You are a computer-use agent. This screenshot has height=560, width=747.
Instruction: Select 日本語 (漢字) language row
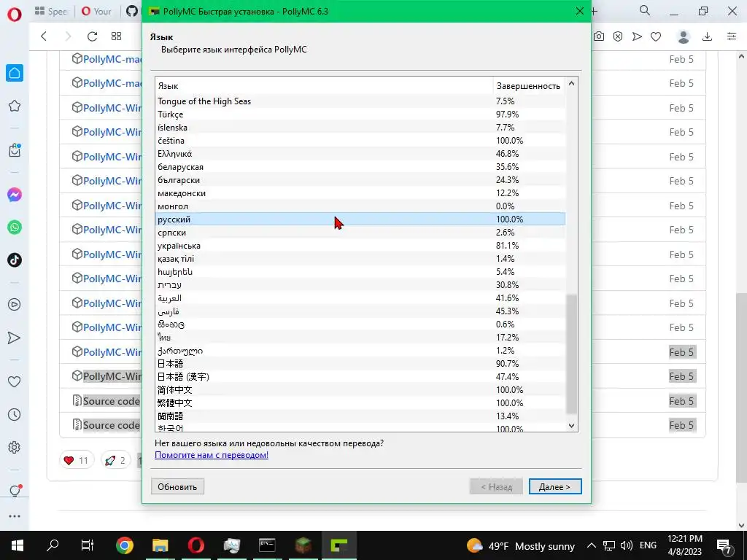coord(360,377)
